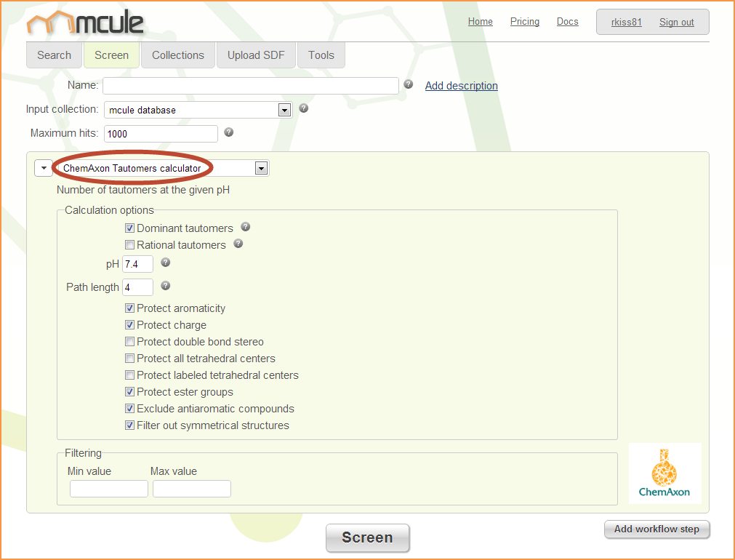Enable Rational tautomers checkbox
This screenshot has width=735, height=560.
pos(130,245)
